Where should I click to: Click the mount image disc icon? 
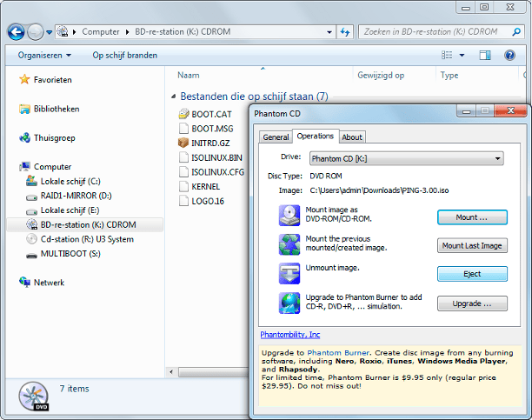click(x=289, y=216)
